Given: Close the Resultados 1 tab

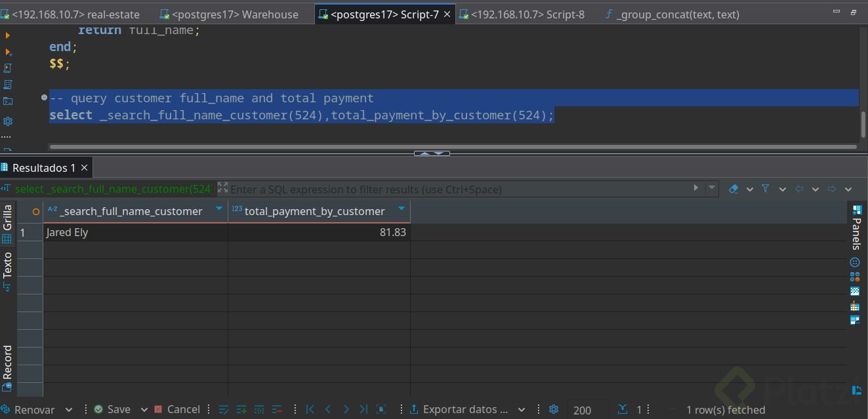Looking at the screenshot, I should [84, 168].
